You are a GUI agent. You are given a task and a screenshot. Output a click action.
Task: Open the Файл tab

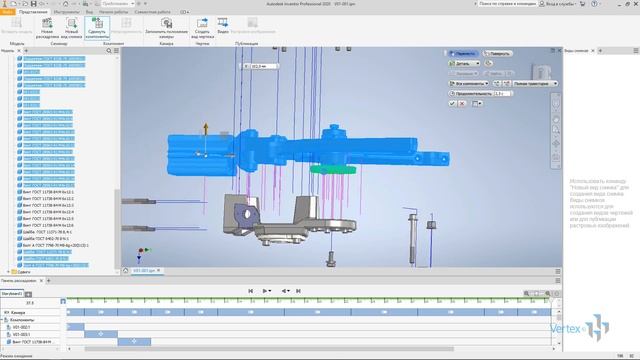pyautogui.click(x=7, y=12)
